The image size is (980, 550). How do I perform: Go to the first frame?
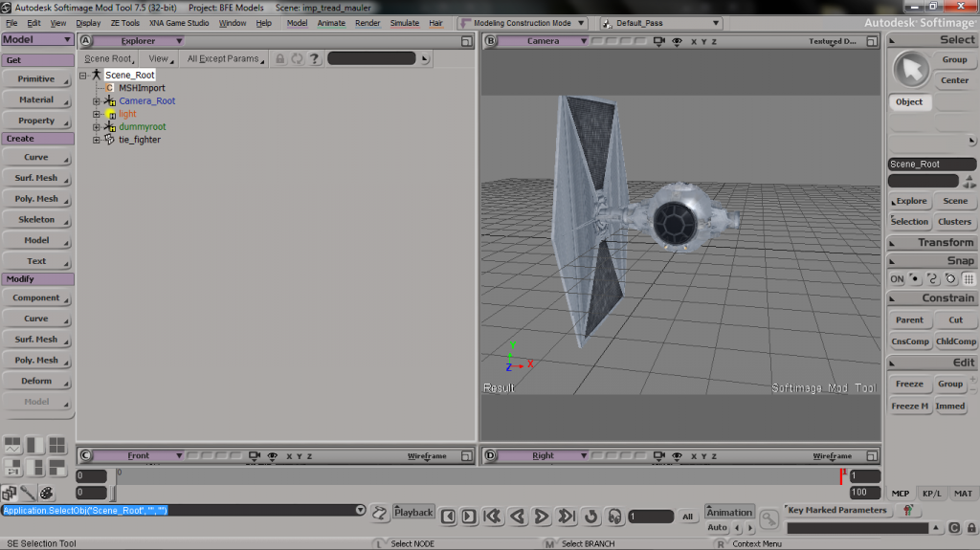click(x=493, y=517)
